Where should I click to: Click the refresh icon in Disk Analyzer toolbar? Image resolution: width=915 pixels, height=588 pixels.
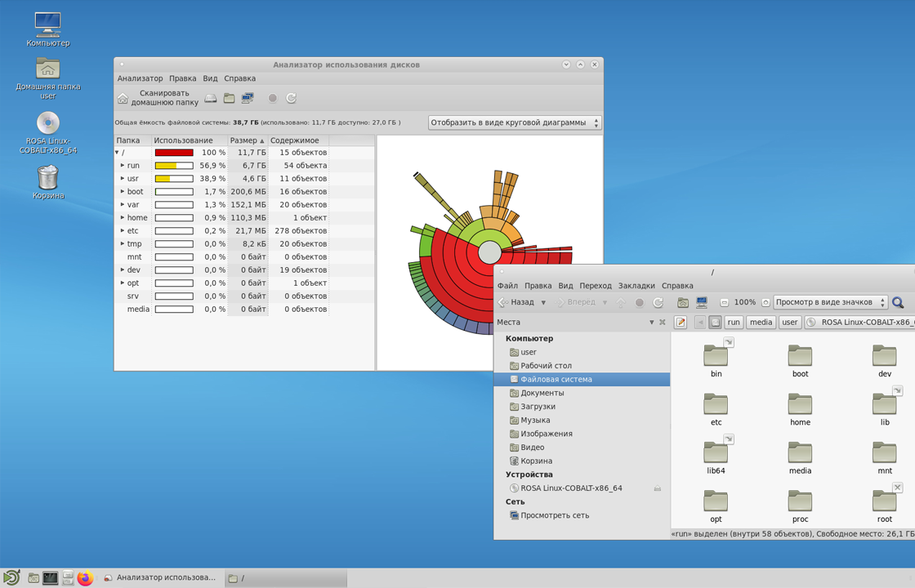(291, 99)
